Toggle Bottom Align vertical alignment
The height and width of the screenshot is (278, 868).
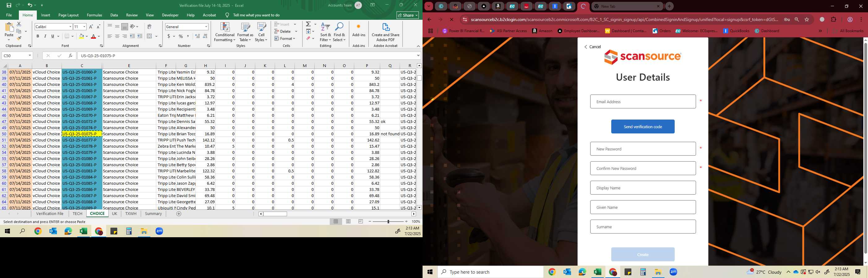(124, 26)
